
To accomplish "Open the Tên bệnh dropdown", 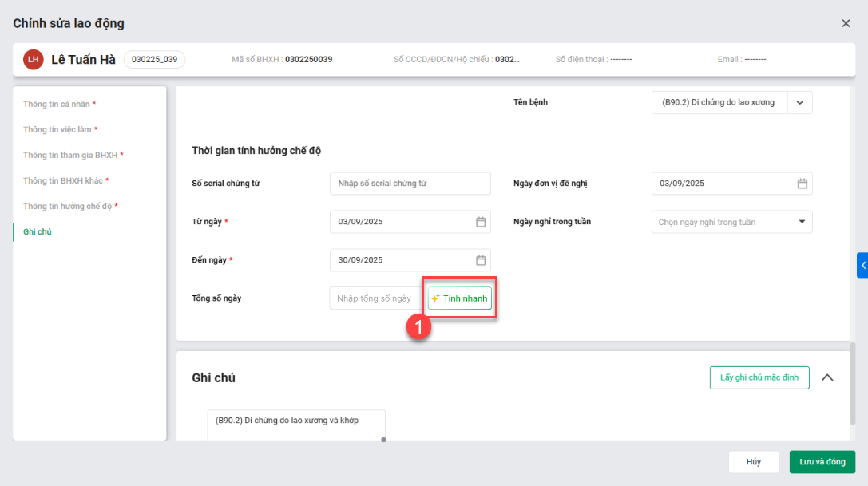I will tap(800, 102).
